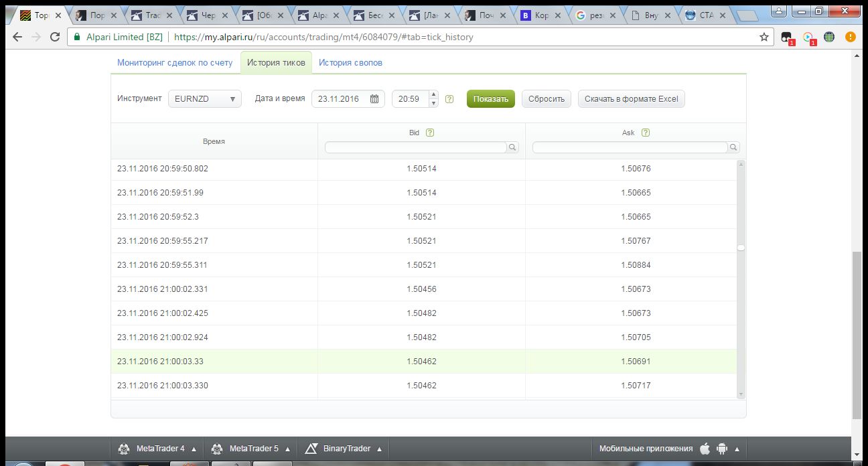This screenshot has width=868, height=466.
Task: Open the calendar date picker icon
Action: pos(374,99)
